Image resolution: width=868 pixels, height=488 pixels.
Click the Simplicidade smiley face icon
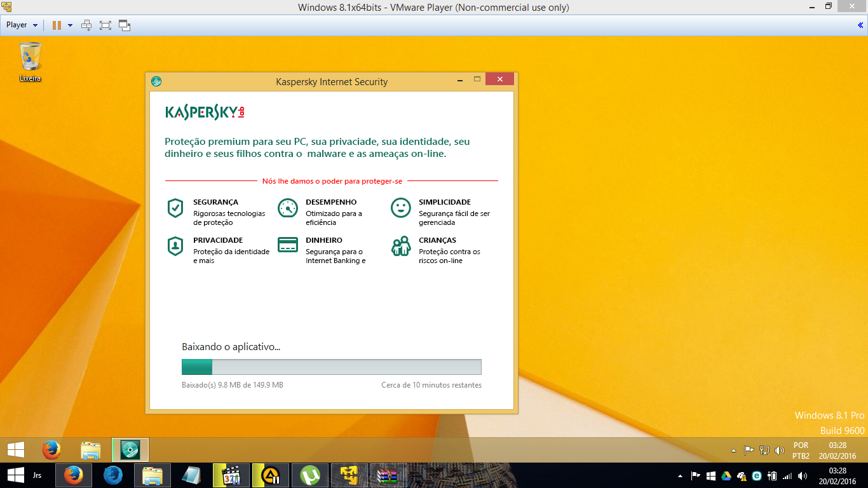click(x=400, y=208)
